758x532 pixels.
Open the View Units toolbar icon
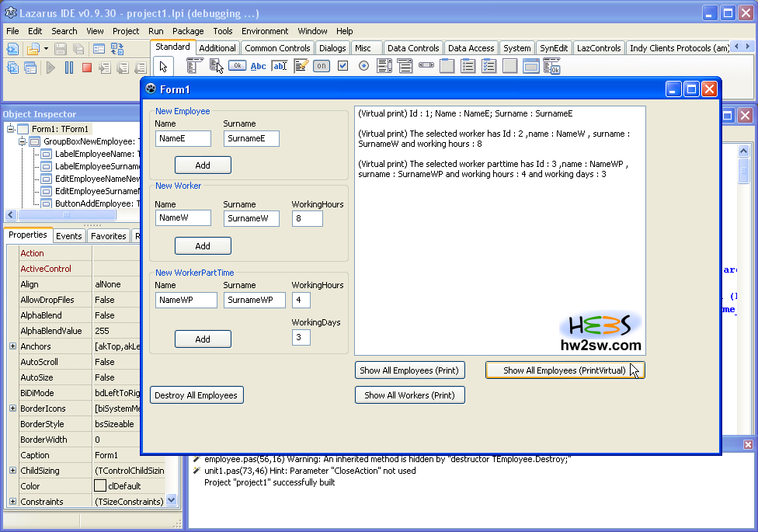[x=12, y=68]
